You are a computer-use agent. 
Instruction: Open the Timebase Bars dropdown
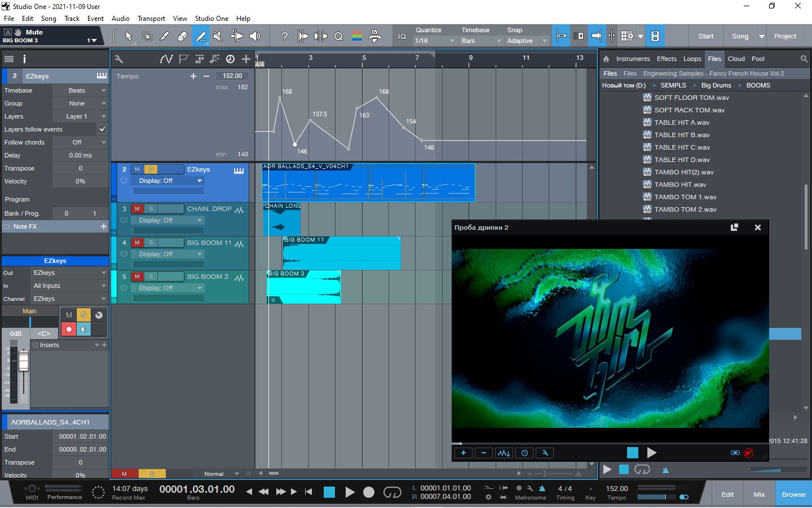[x=481, y=41]
